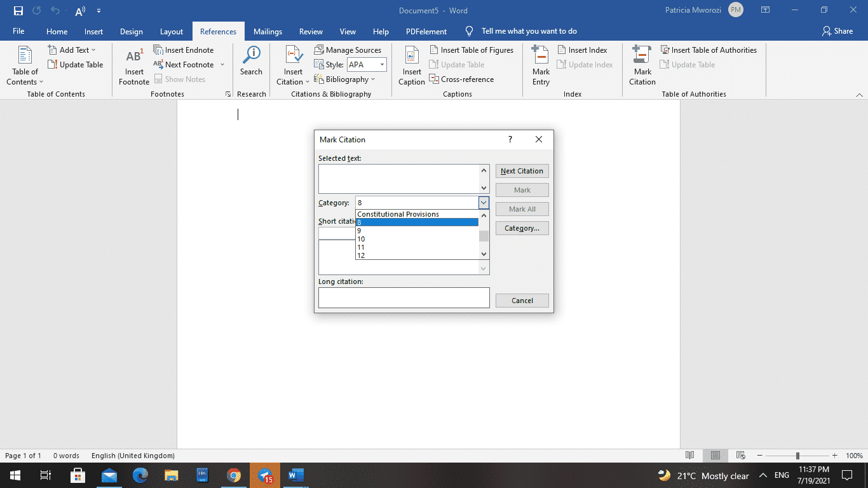Click the Insert Caption icon
Viewport: 868px width, 488px height.
tap(411, 65)
